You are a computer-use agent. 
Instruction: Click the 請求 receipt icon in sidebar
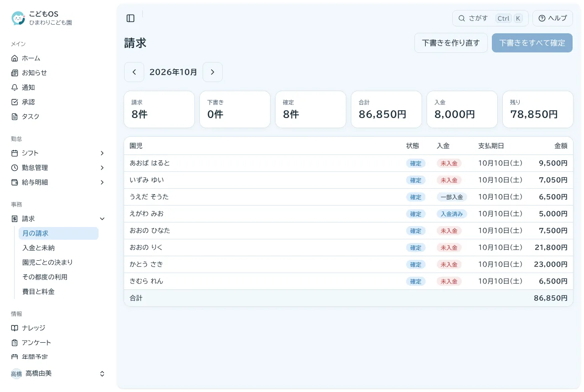coord(15,219)
